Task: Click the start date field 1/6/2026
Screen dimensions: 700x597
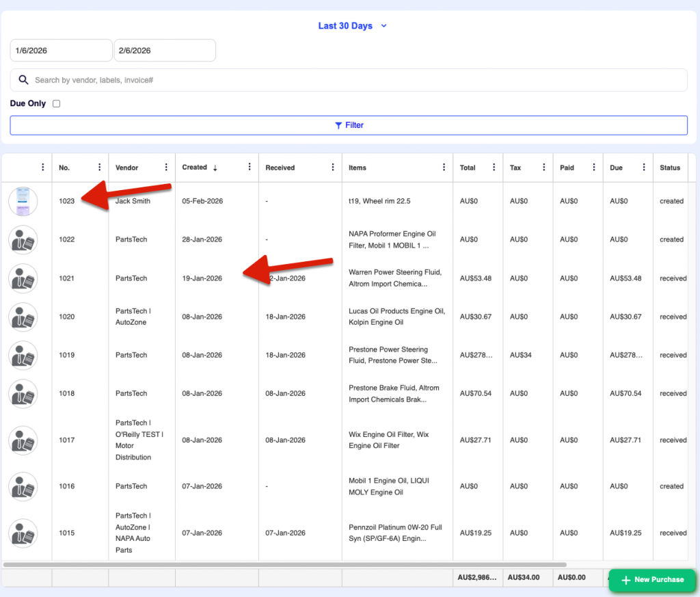Action: [x=61, y=51]
